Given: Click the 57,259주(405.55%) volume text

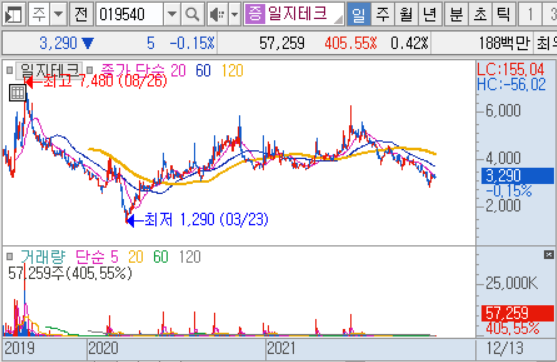Looking at the screenshot, I should 70,273.
